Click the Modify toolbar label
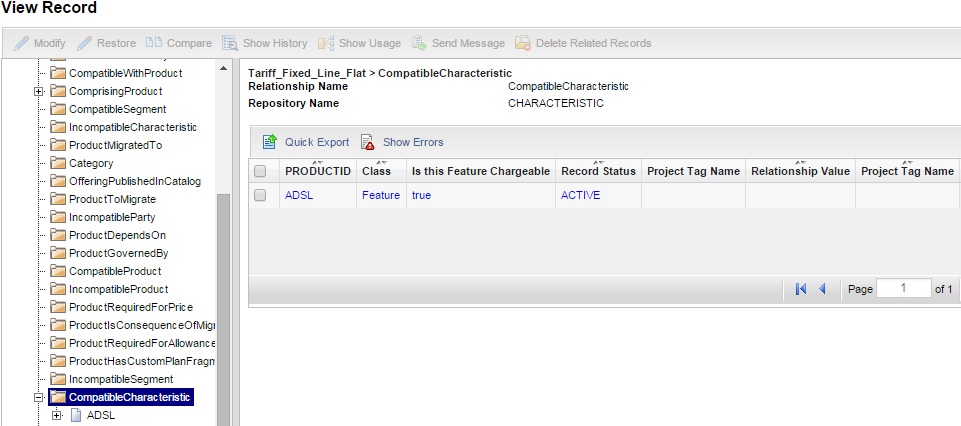Image resolution: width=961 pixels, height=426 pixels. (50, 43)
